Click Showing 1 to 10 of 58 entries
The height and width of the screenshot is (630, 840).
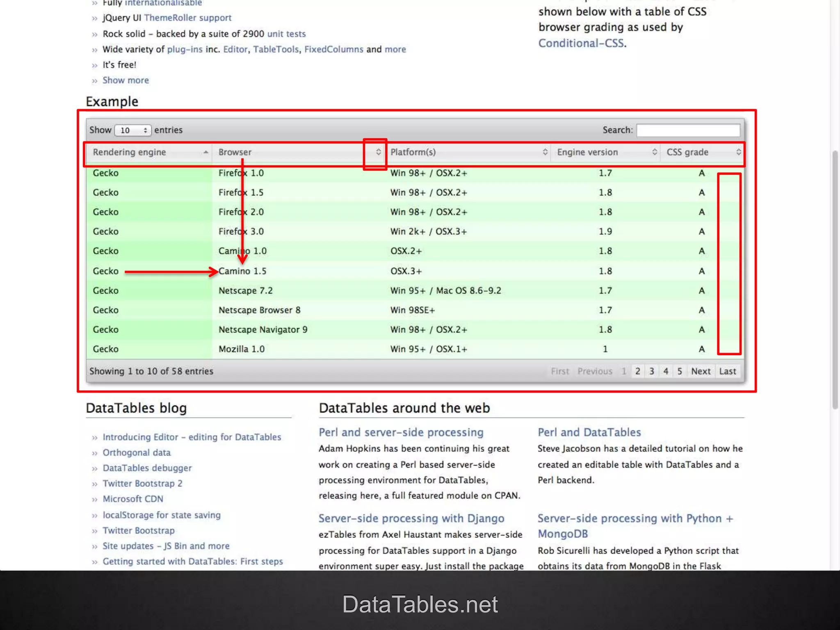point(151,371)
